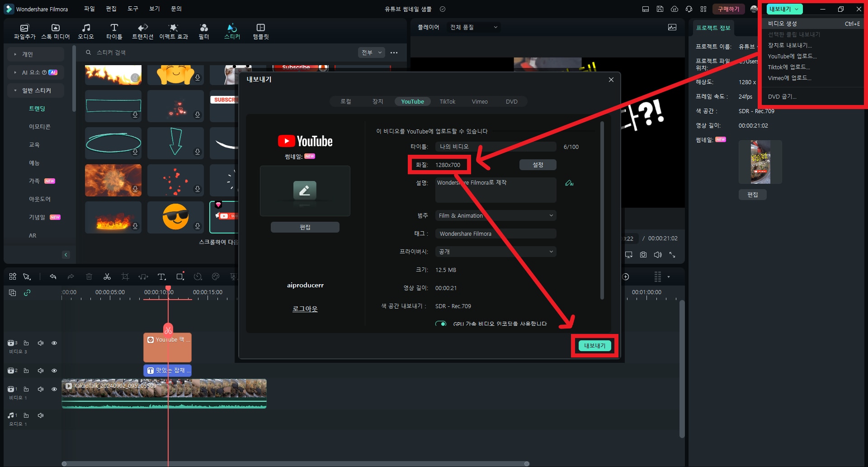Click the 내보내기 button in export dialog
This screenshot has width=868, height=467.
click(x=594, y=346)
